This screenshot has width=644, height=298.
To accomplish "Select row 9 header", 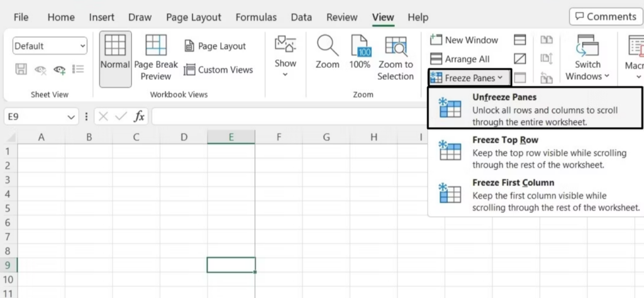I will (x=9, y=265).
